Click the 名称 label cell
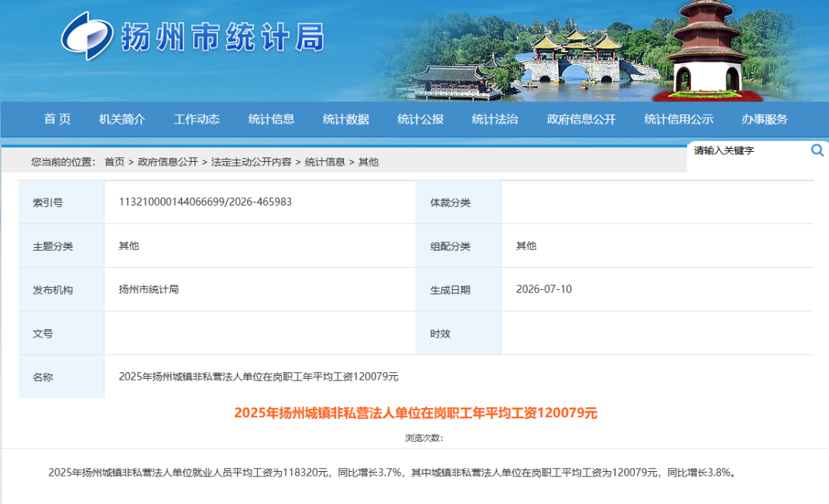The image size is (829, 504). pos(61,377)
